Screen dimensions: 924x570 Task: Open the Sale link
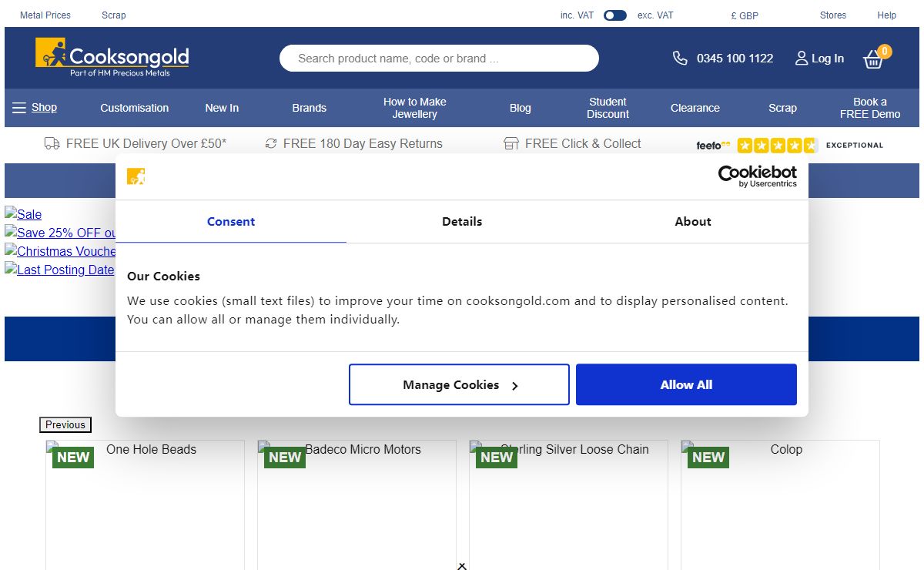click(23, 214)
